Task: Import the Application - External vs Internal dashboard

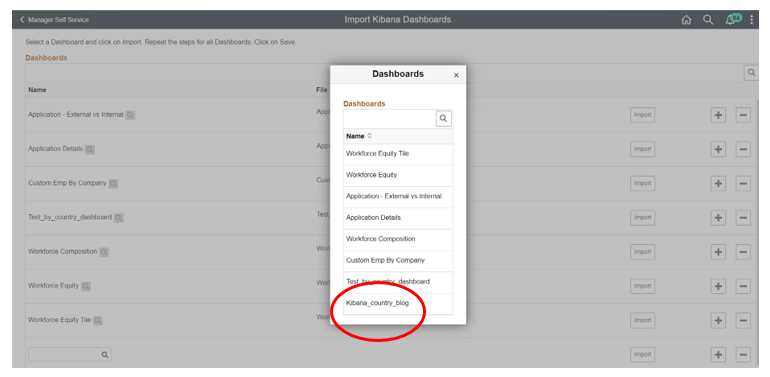Action: click(x=642, y=115)
